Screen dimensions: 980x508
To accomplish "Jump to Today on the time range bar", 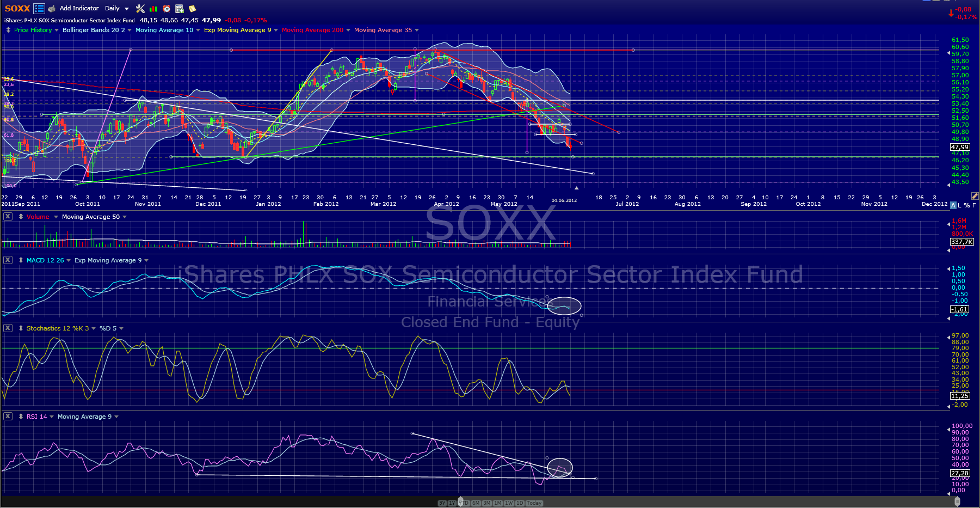I will 534,503.
